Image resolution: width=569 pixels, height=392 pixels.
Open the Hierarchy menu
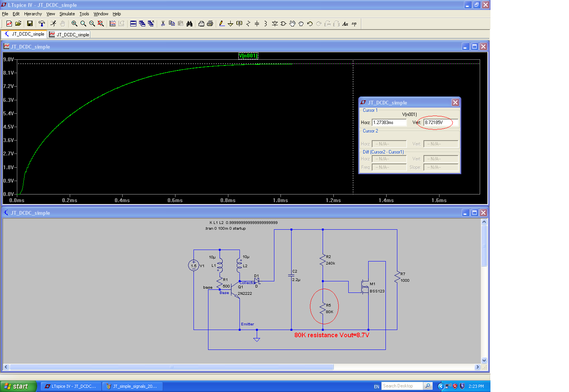33,14
